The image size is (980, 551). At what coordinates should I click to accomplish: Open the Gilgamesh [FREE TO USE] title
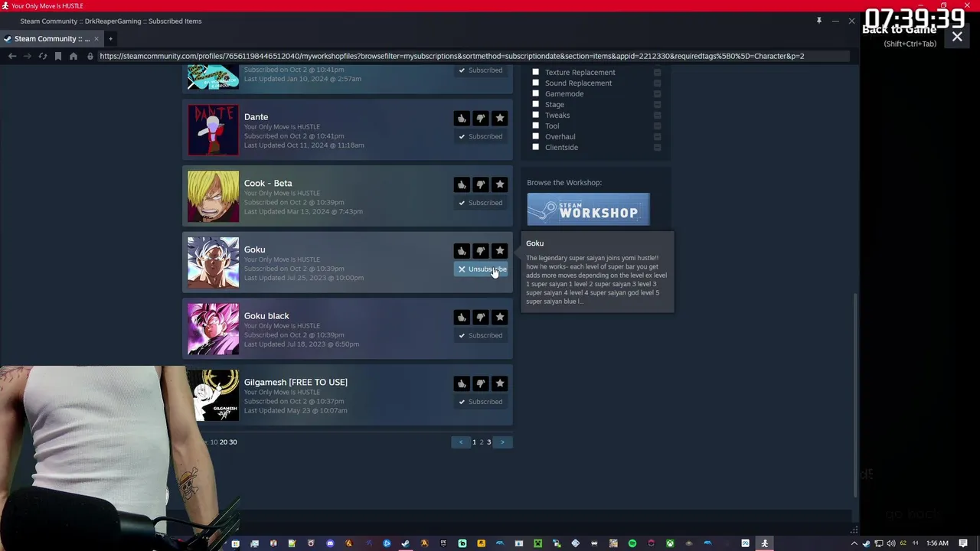(296, 382)
